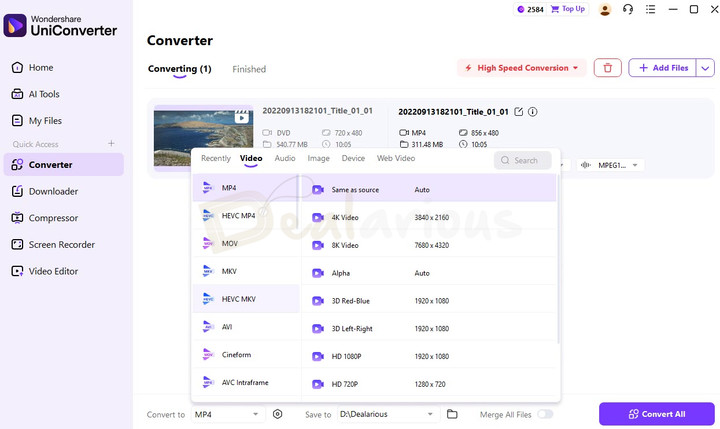The image size is (720, 429).
Task: Choose HD 1080P preset
Action: [x=429, y=356]
